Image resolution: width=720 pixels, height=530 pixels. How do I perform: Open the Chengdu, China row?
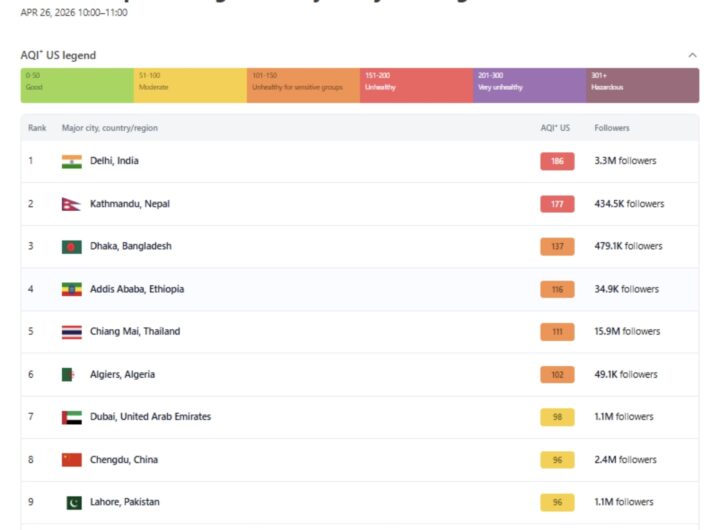click(123, 460)
